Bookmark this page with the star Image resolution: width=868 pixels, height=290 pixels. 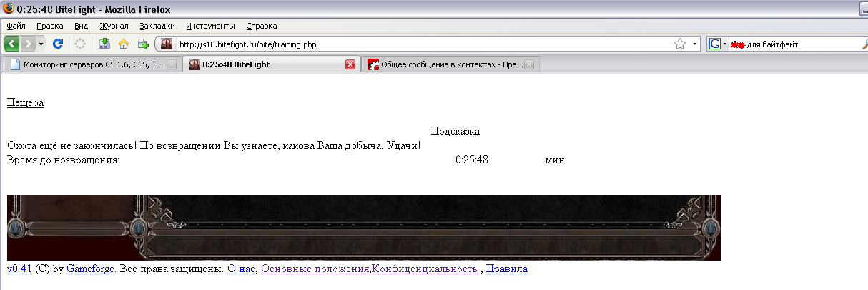pyautogui.click(x=679, y=44)
